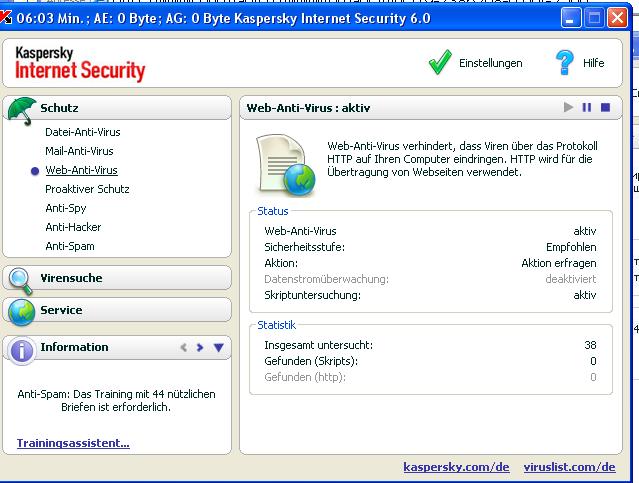Viewport: 639px width, 483px height.
Task: Stop Web-Anti-Virus with the stop button
Action: point(605,107)
